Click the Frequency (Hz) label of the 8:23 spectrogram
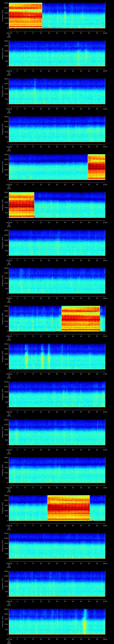Image resolution: width=114 pixels, height=644 pixels. coord(3,91)
